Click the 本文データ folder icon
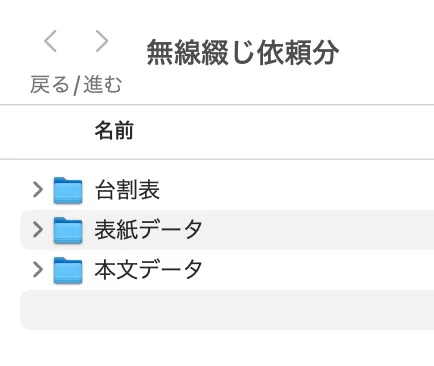434x366 pixels. (x=68, y=270)
